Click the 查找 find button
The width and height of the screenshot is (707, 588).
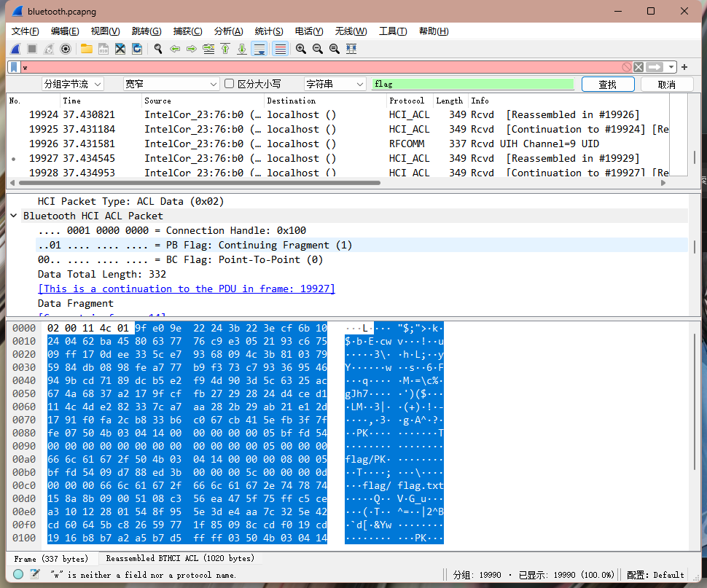607,84
